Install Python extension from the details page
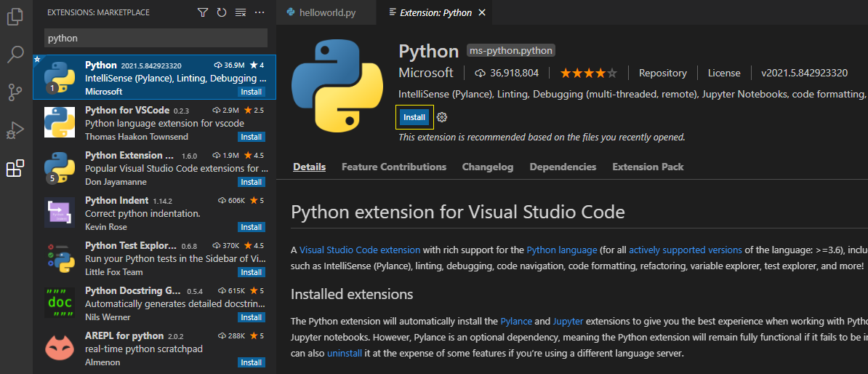 (414, 117)
